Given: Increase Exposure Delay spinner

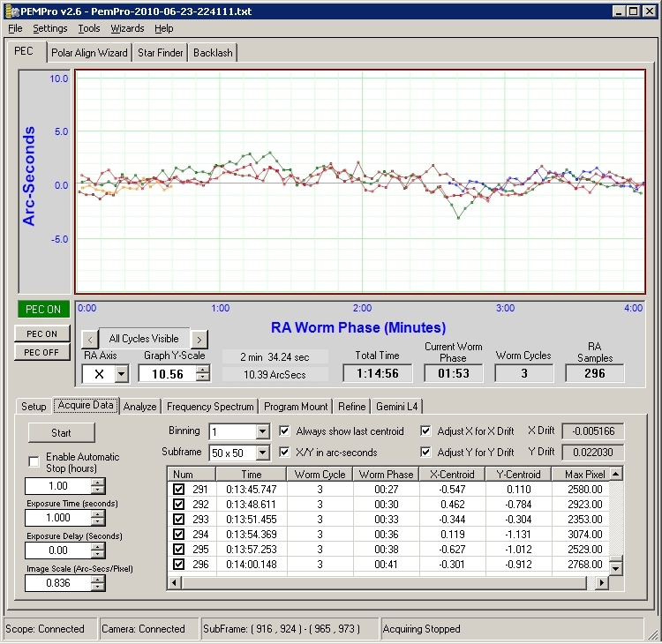Looking at the screenshot, I should point(97,546).
